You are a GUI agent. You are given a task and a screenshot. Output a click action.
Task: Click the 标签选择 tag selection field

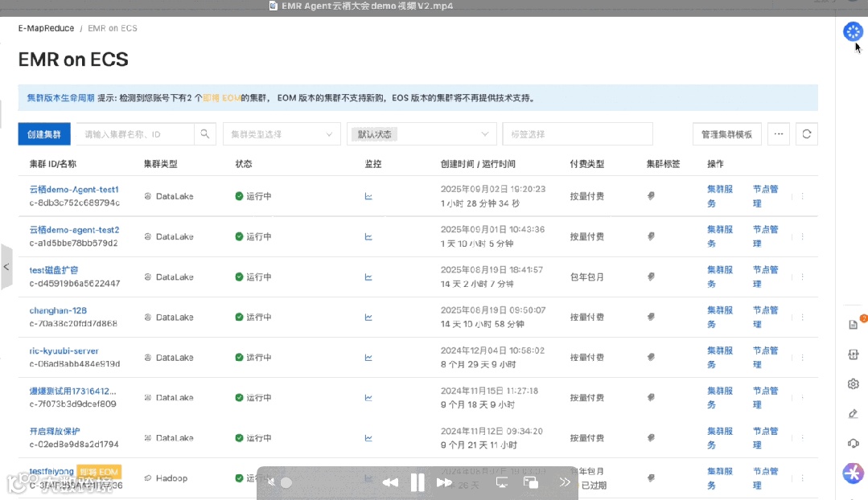[578, 134]
